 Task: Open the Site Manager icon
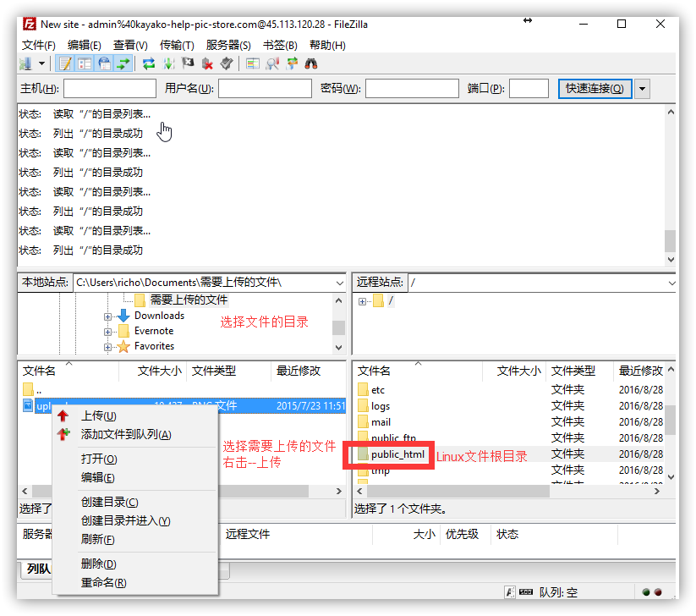coord(25,64)
